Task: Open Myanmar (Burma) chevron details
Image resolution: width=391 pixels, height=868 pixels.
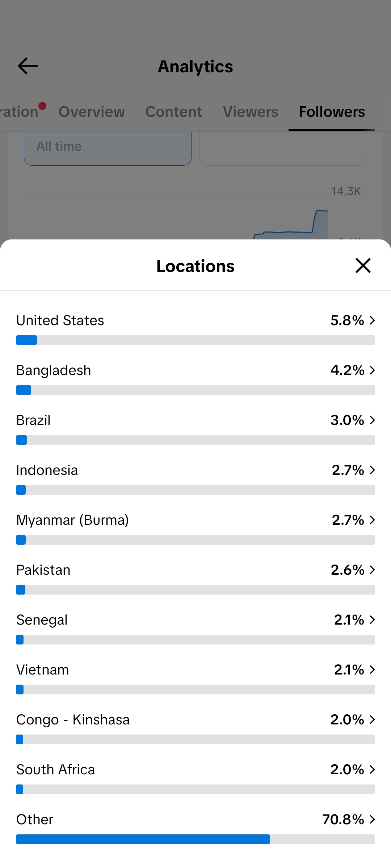Action: click(372, 520)
